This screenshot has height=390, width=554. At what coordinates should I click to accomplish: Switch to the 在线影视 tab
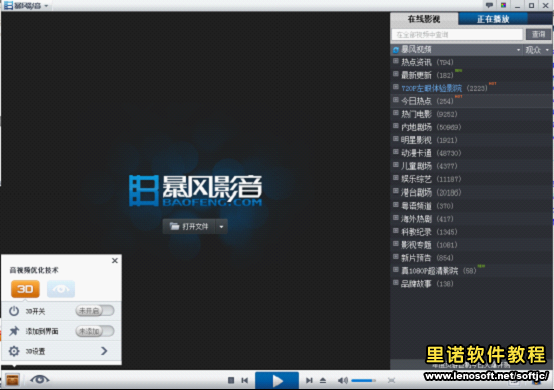pos(424,19)
